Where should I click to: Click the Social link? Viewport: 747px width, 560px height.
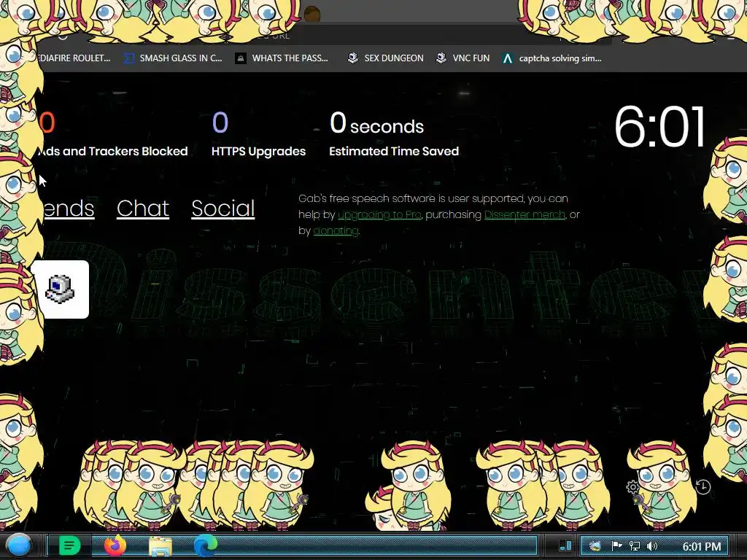(x=223, y=208)
